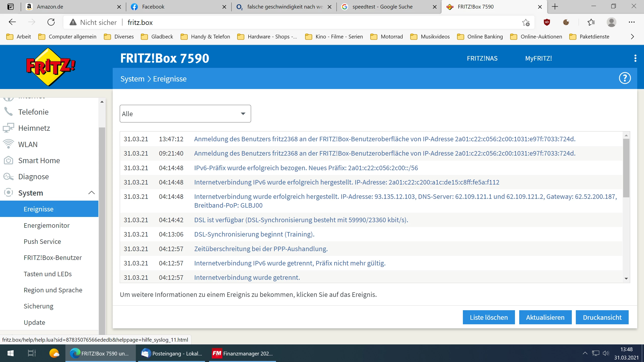Reload the page with refresh icon

51,22
